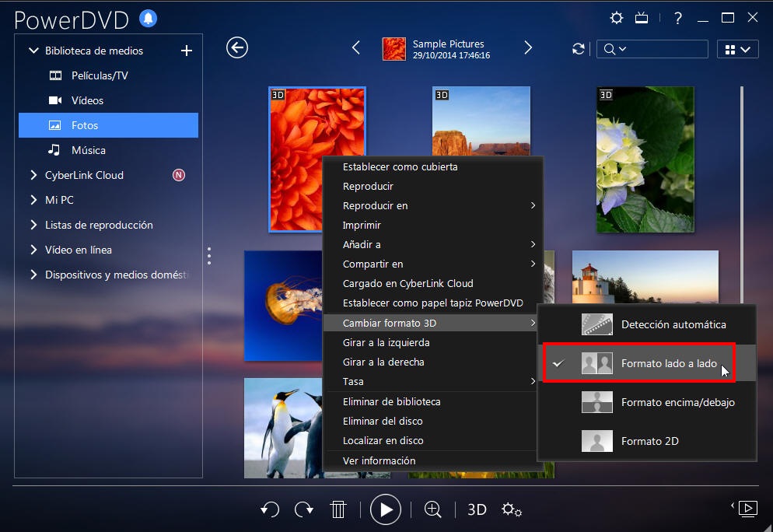Collapse Biblioteca de medios tree
773x532 pixels.
pos(33,51)
